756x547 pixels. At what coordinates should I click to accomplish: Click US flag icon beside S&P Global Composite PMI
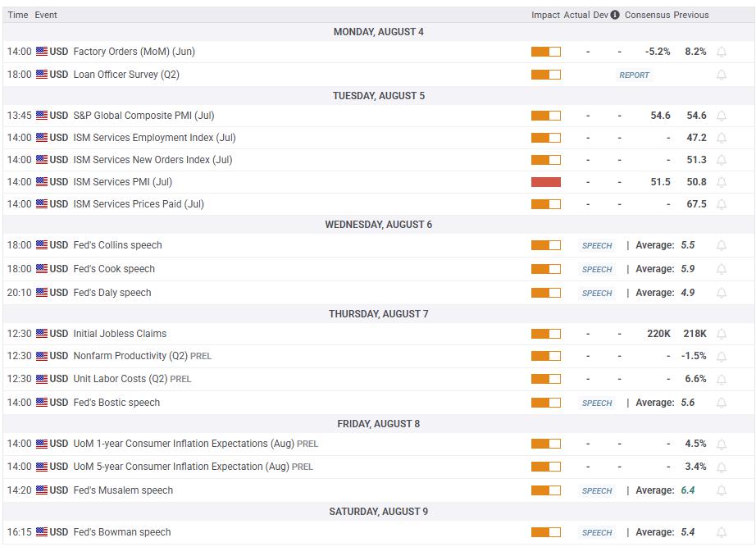point(42,116)
